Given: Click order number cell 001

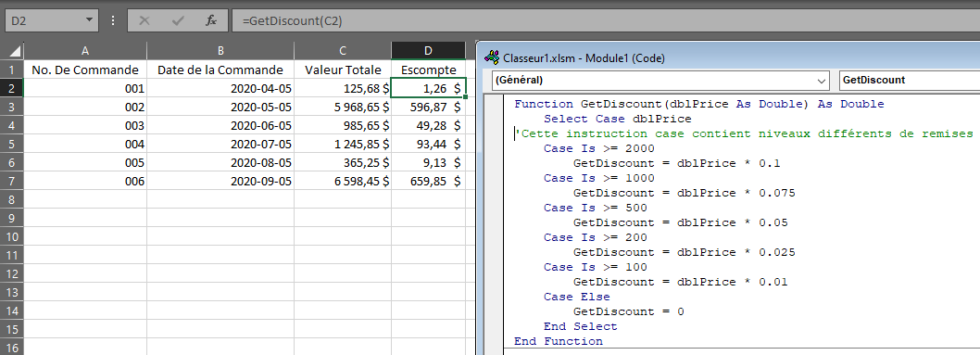Looking at the screenshot, I should coord(85,88).
